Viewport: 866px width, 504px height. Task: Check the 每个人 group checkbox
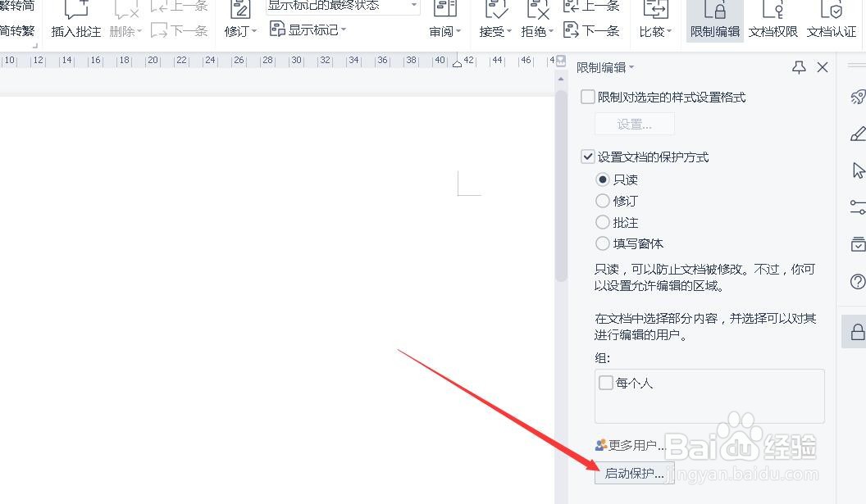[606, 383]
